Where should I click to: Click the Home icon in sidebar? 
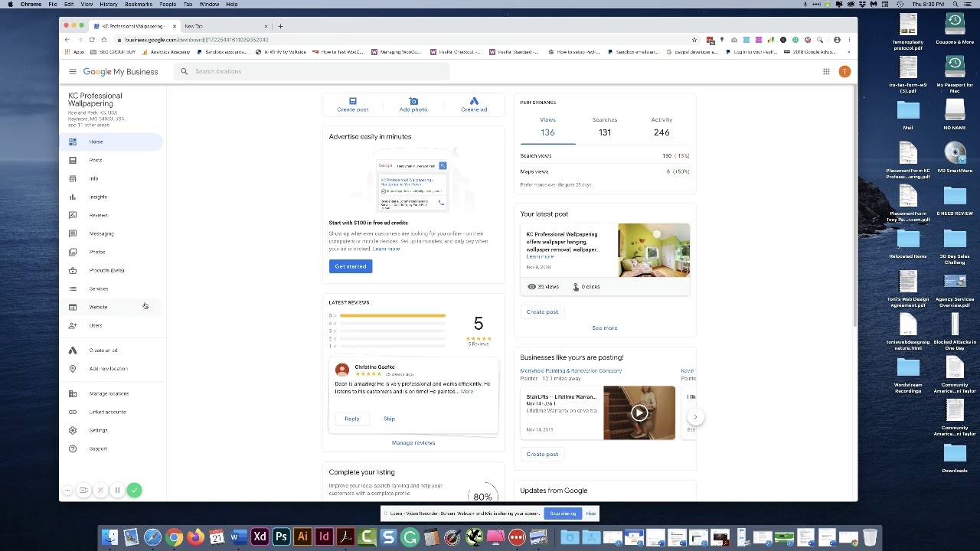[73, 142]
